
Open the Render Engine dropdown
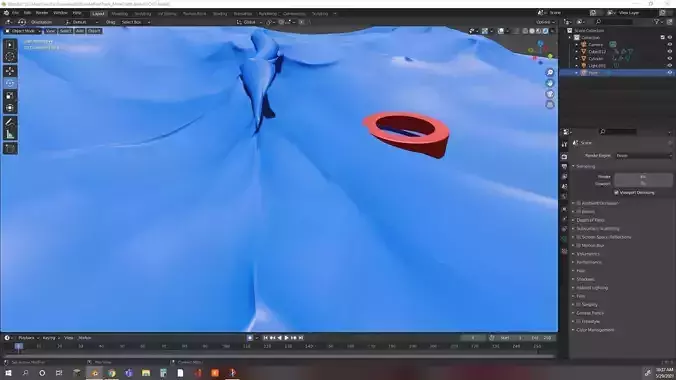tap(643, 155)
